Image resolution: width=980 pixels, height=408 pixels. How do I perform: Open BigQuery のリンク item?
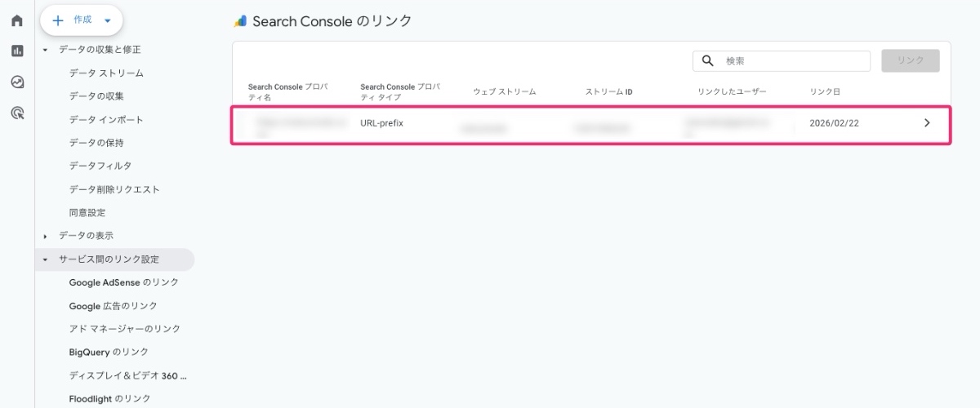point(109,353)
